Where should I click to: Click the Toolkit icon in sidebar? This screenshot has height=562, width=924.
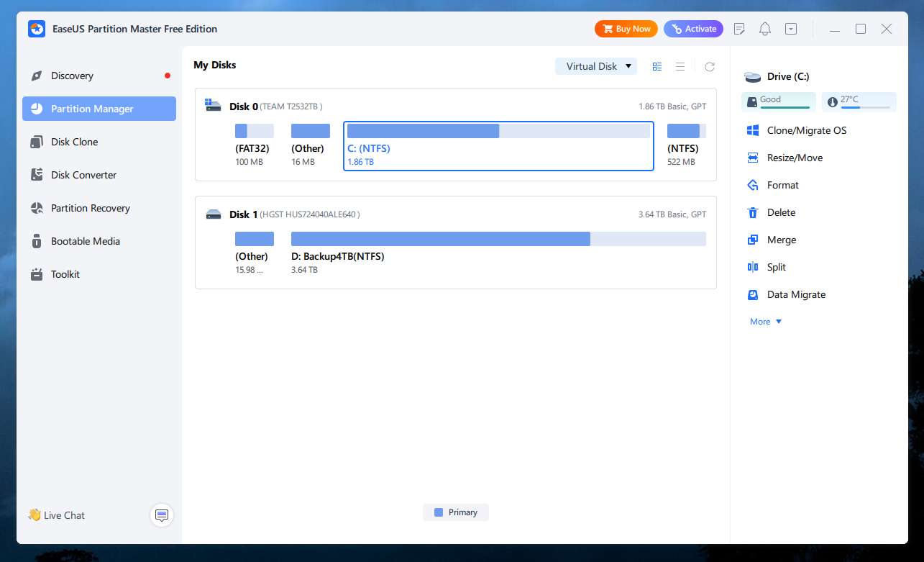point(37,274)
